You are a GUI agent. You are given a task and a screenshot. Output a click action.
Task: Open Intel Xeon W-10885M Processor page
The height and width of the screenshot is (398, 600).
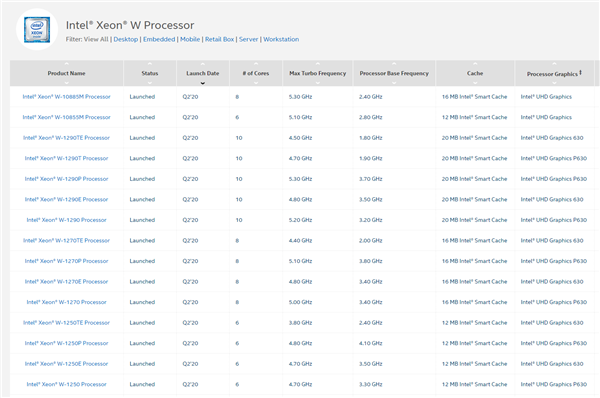(x=67, y=97)
